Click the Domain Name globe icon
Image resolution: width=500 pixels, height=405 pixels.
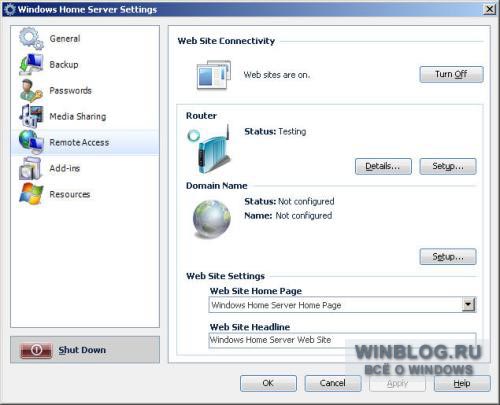click(212, 219)
